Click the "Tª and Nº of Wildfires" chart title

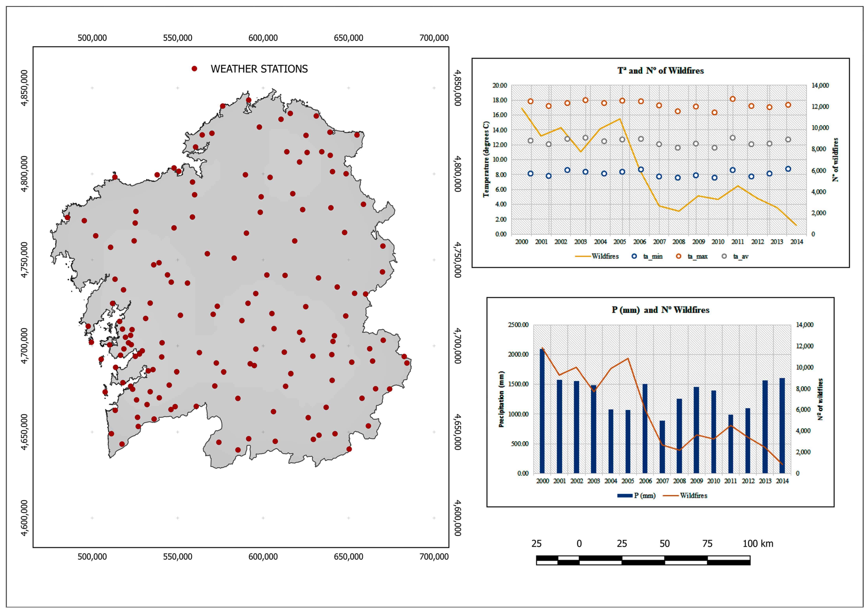[660, 71]
